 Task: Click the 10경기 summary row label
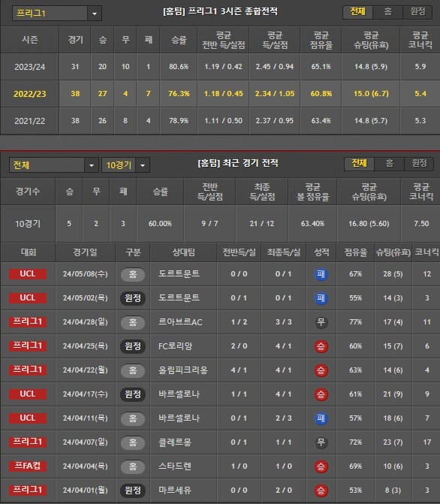(28, 223)
